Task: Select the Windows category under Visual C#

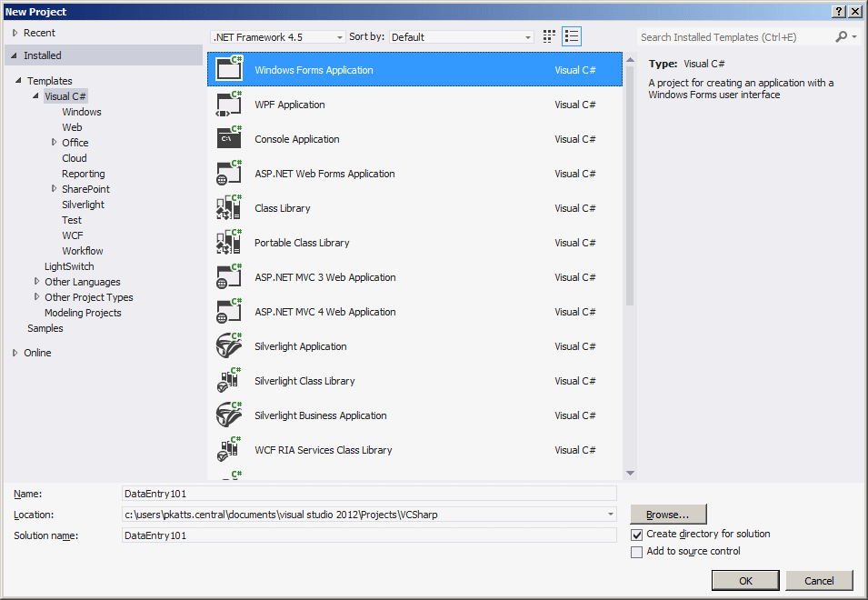Action: click(82, 112)
